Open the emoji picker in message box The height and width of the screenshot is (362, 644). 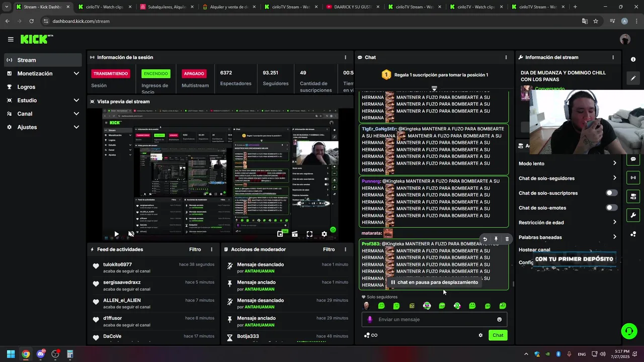point(499,319)
